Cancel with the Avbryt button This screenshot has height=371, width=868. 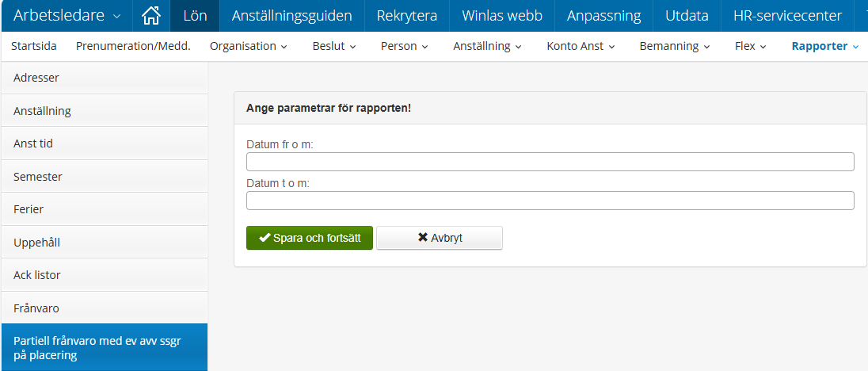pyautogui.click(x=439, y=238)
